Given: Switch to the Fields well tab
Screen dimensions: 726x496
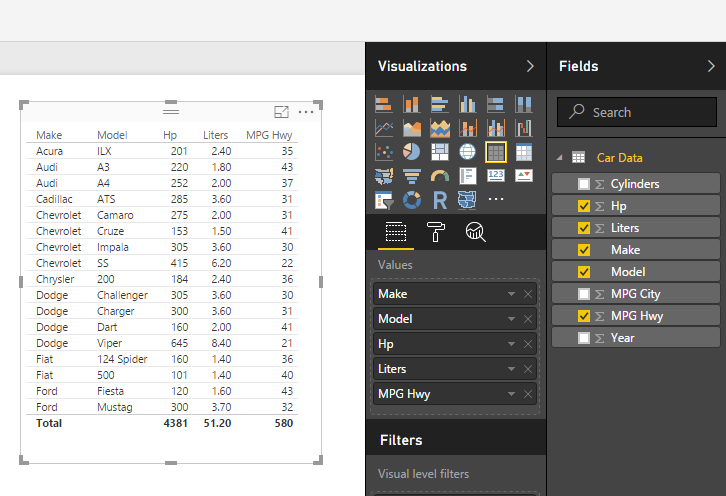Looking at the screenshot, I should [x=396, y=232].
